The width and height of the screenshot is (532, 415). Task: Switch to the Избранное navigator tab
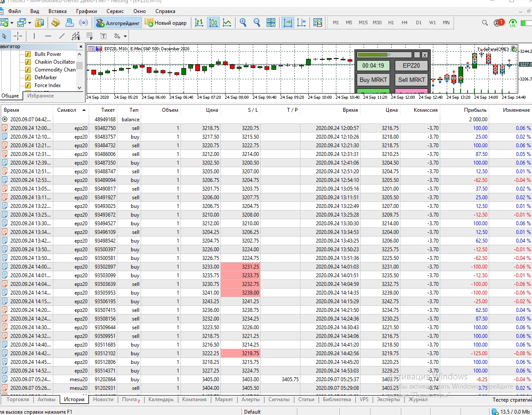pos(40,96)
